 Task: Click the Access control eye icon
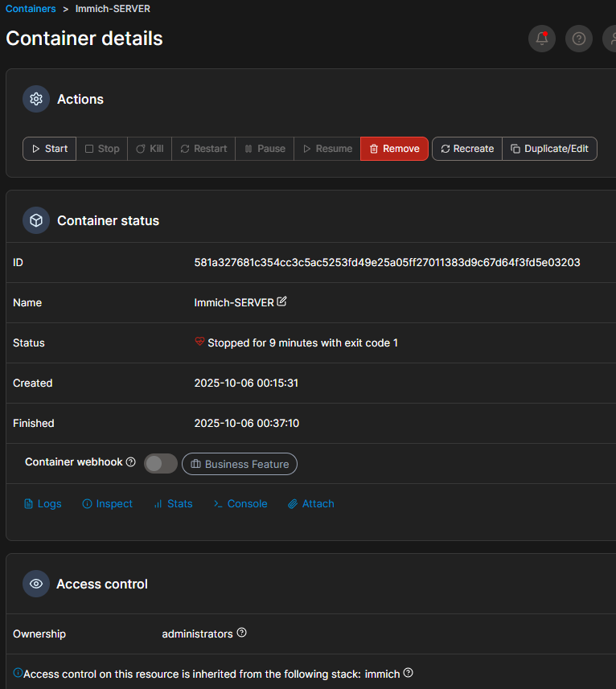coord(36,584)
